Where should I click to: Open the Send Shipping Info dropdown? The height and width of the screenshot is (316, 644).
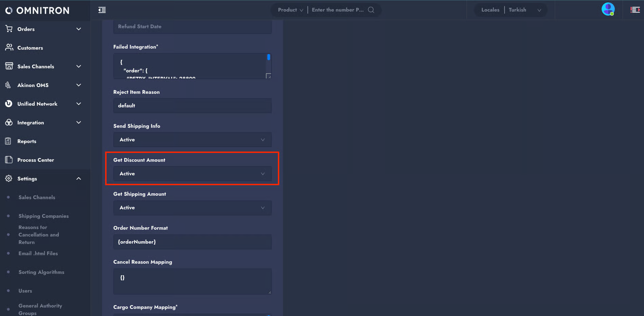point(192,140)
